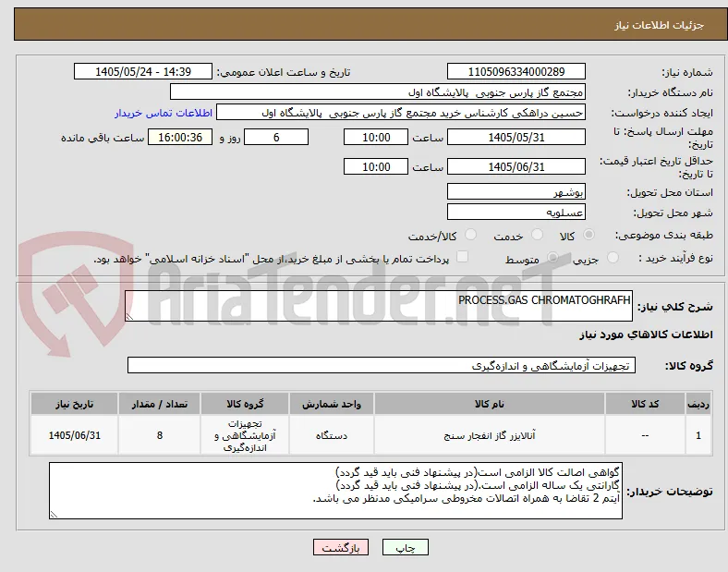Click the request creator name field
This screenshot has height=572, width=728.
tap(401, 113)
